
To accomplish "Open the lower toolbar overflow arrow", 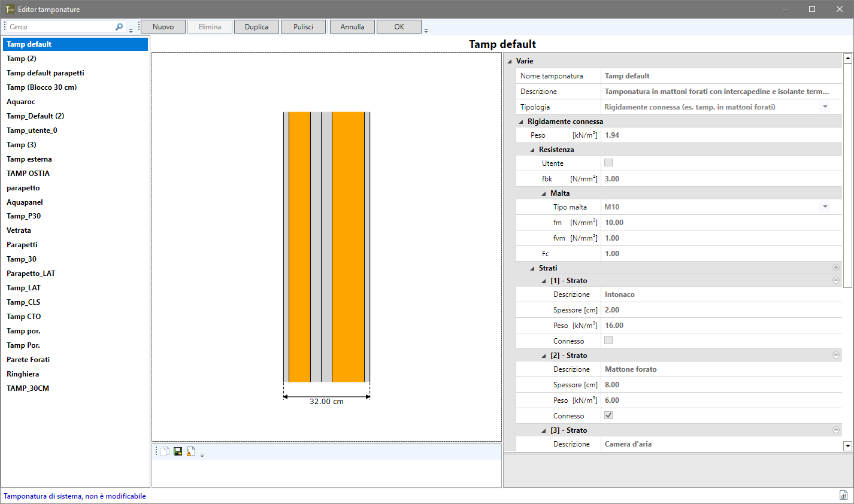I will (x=202, y=455).
